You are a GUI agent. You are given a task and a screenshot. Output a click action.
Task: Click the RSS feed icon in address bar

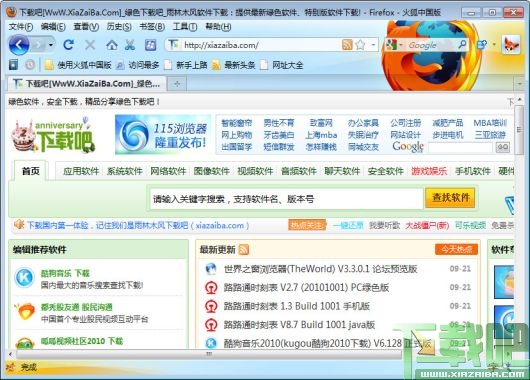[x=347, y=45]
